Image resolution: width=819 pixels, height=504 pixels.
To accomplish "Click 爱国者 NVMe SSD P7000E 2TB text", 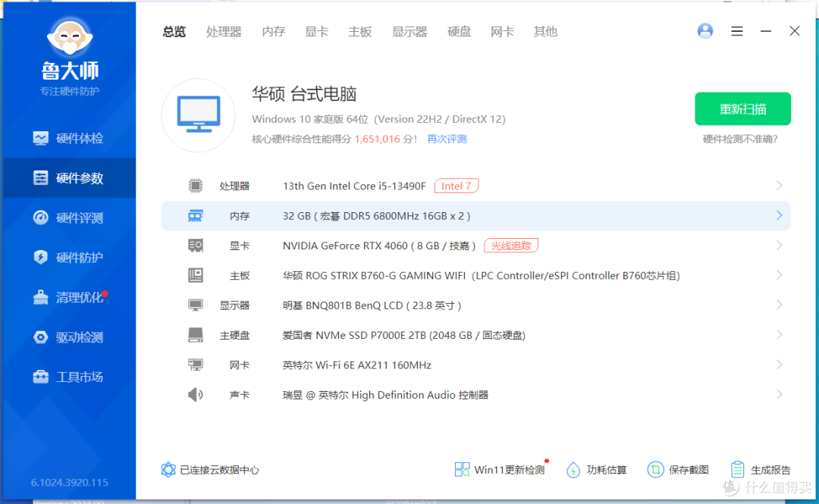I will tap(403, 335).
